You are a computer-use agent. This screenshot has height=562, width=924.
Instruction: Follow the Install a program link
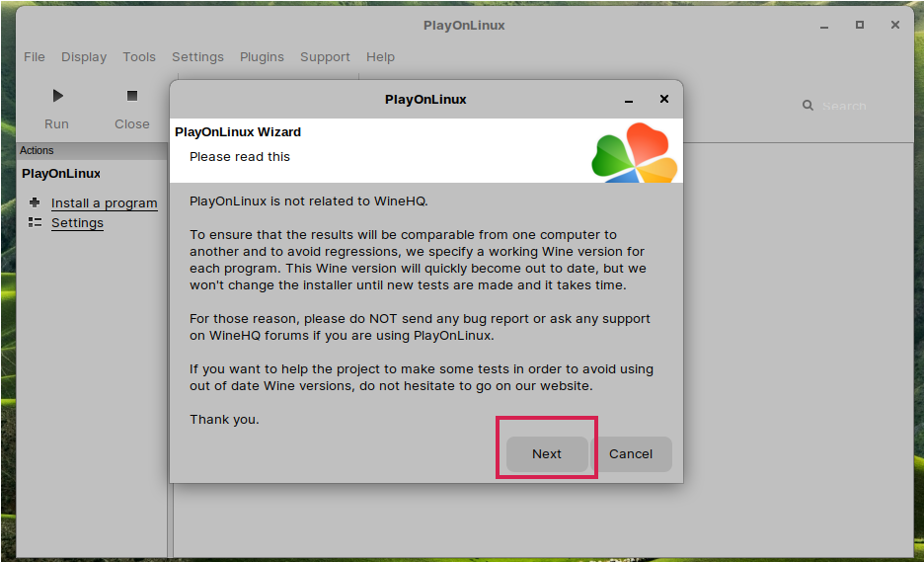105,202
